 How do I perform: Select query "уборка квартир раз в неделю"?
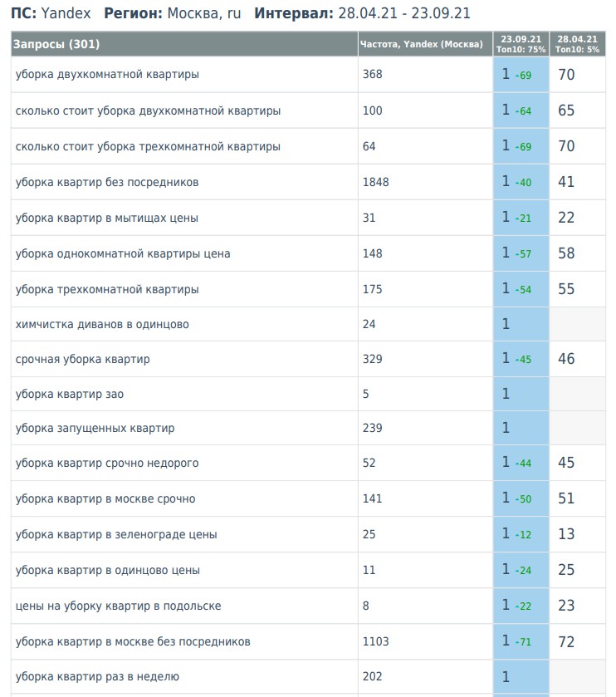(x=97, y=677)
